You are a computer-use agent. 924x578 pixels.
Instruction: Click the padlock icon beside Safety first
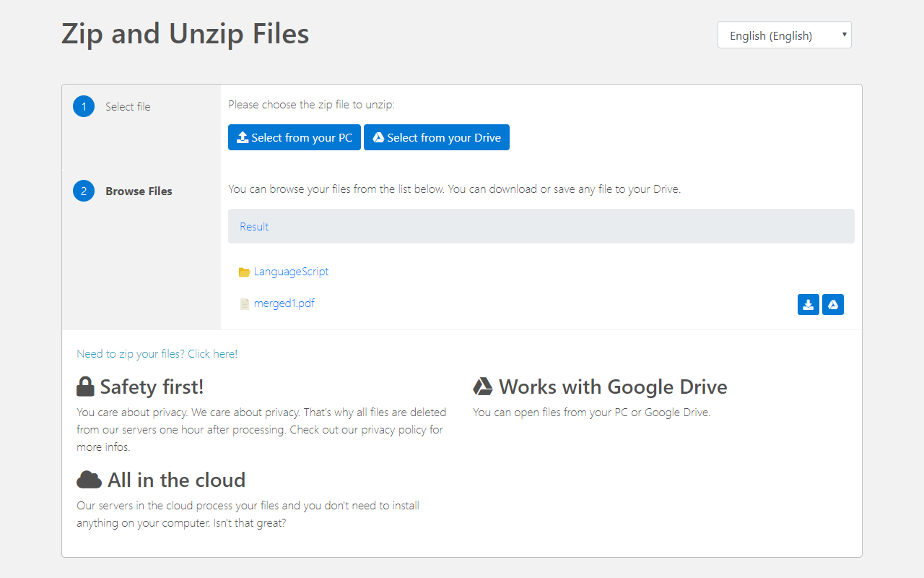click(x=85, y=387)
